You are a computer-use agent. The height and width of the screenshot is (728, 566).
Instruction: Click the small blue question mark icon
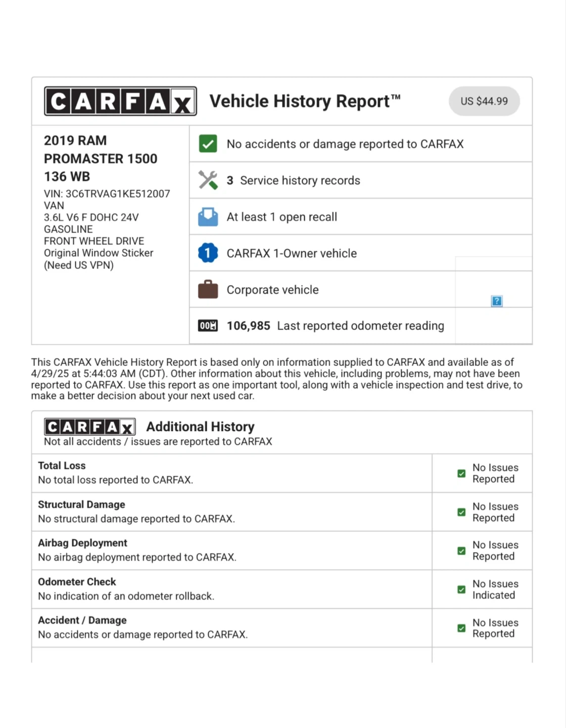point(497,301)
